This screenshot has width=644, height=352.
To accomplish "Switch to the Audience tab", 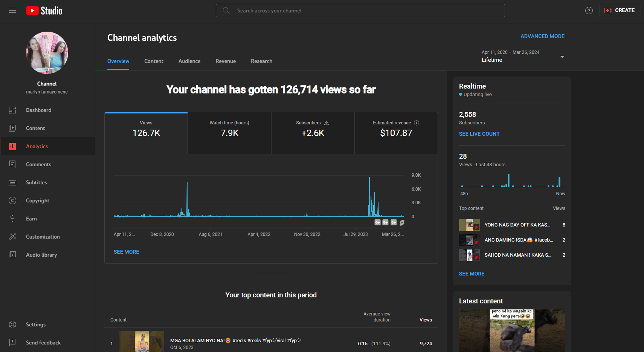I will [x=189, y=61].
